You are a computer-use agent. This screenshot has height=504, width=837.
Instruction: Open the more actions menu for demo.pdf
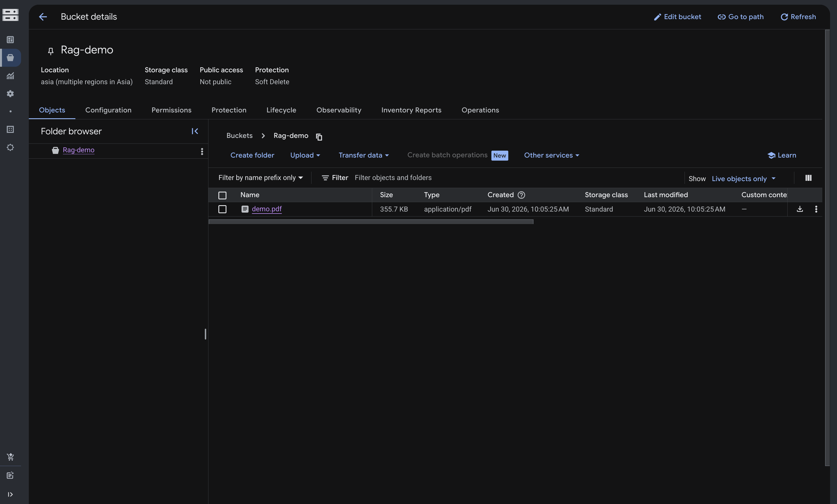point(816,209)
